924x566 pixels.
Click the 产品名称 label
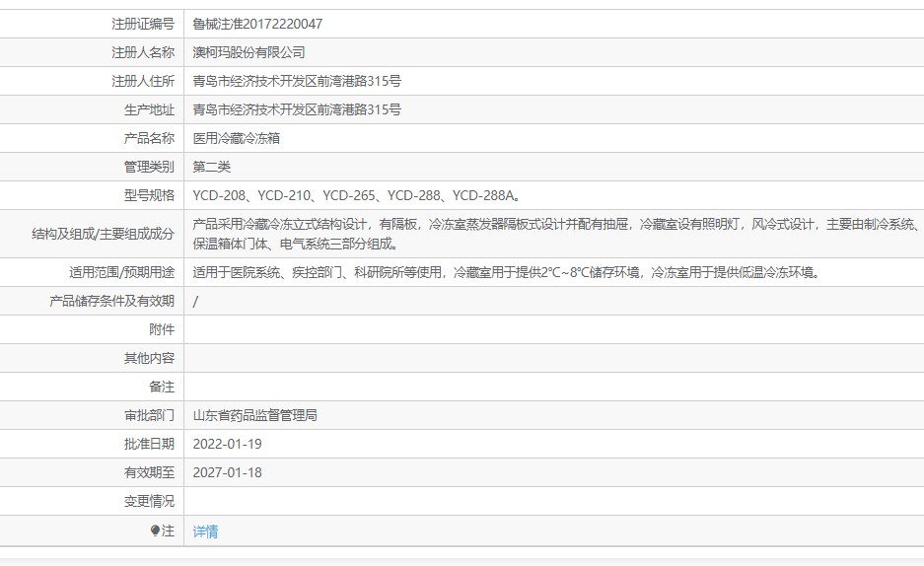149,138
